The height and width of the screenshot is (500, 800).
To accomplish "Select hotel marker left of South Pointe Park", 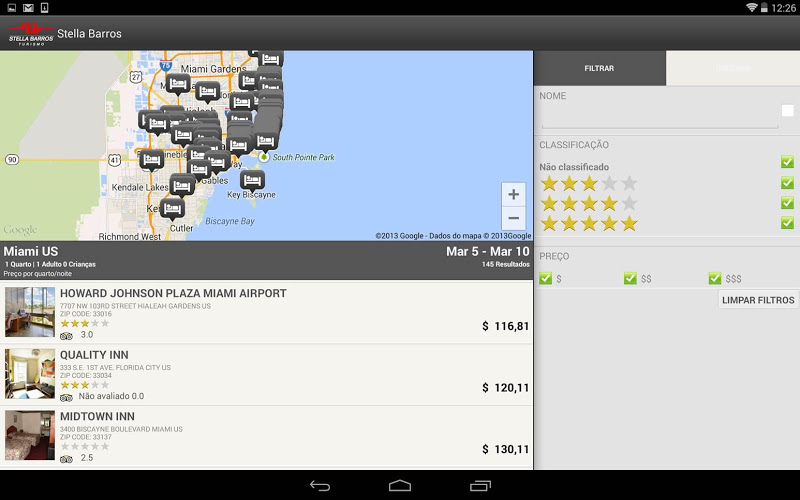I will coord(239,146).
